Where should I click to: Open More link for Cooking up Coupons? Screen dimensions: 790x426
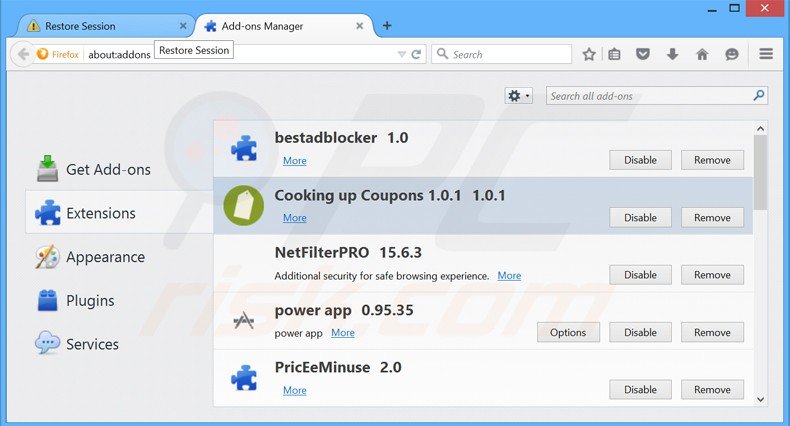(295, 218)
